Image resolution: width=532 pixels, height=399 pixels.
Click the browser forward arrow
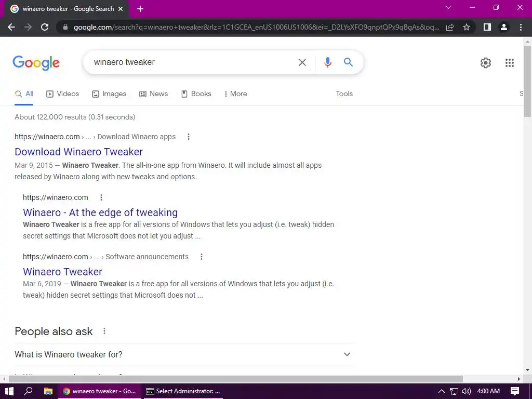point(28,27)
